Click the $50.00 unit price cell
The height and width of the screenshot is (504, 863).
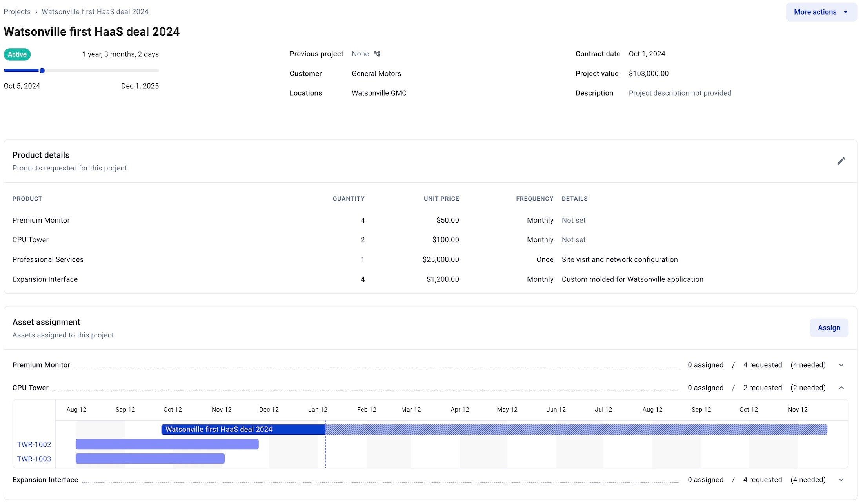coord(448,220)
